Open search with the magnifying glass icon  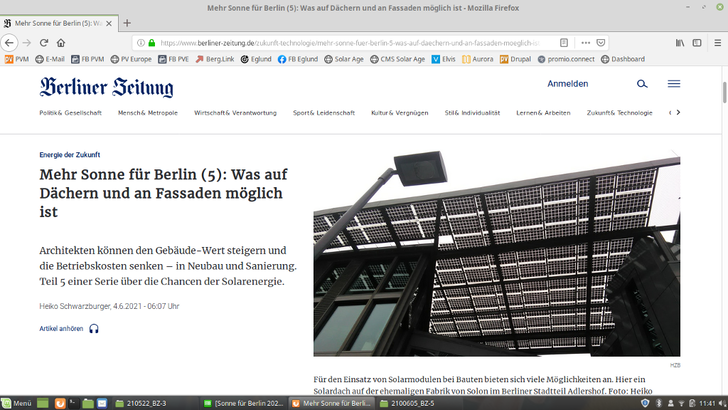click(x=642, y=85)
